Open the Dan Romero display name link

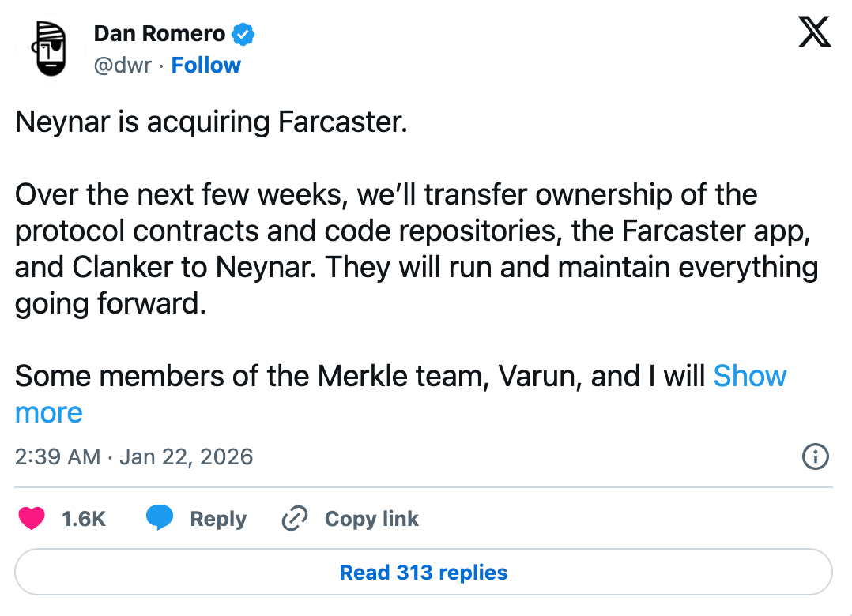160,34
